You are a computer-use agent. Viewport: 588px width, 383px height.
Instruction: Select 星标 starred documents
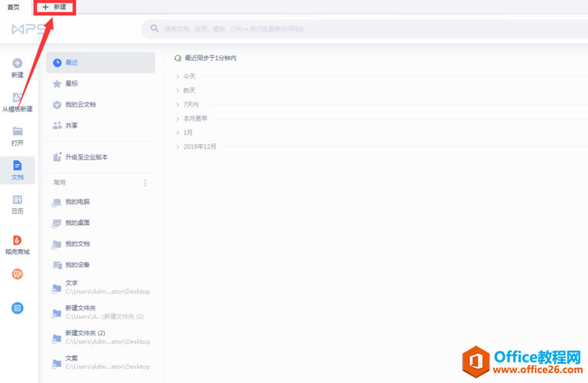click(100, 83)
